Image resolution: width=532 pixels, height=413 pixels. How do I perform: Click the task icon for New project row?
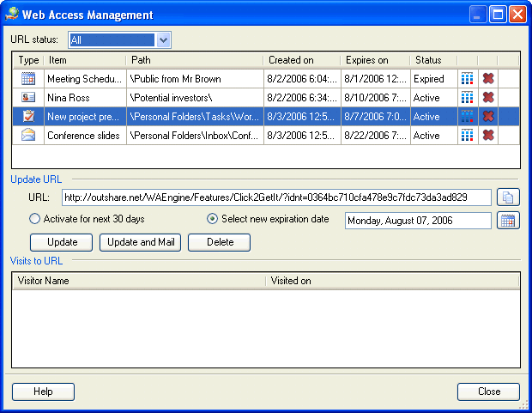point(28,117)
